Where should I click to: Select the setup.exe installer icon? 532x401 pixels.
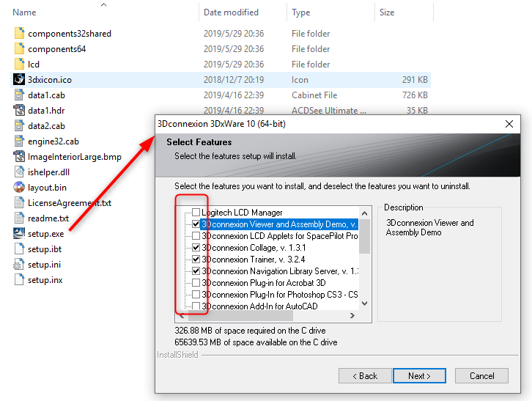19,233
